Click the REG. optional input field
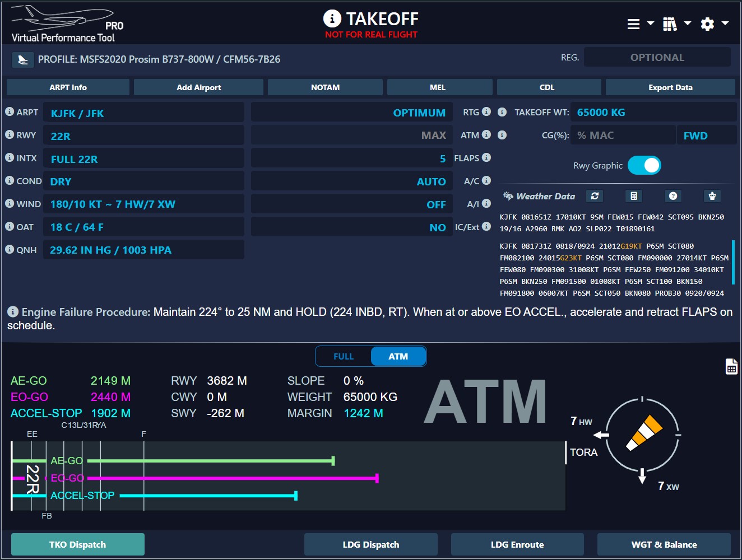Viewport: 742px width, 560px height. pos(657,57)
